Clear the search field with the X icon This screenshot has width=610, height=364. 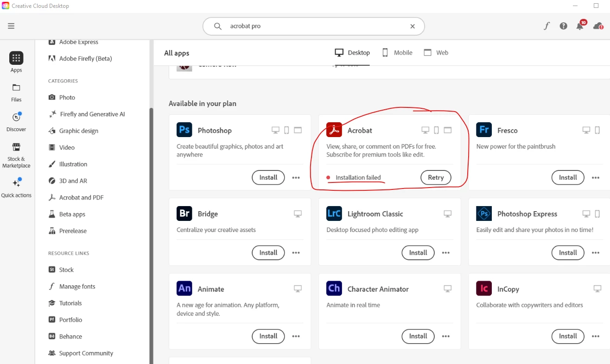413,26
